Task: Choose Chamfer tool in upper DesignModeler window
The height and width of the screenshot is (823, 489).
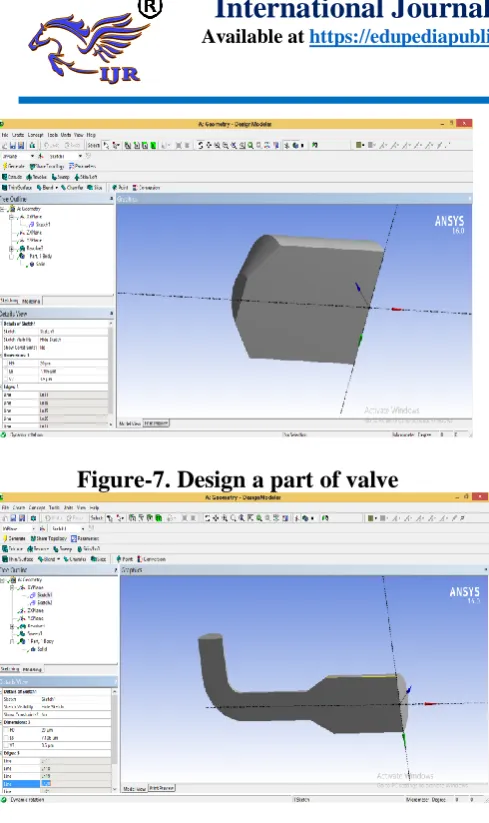Action: (x=72, y=187)
